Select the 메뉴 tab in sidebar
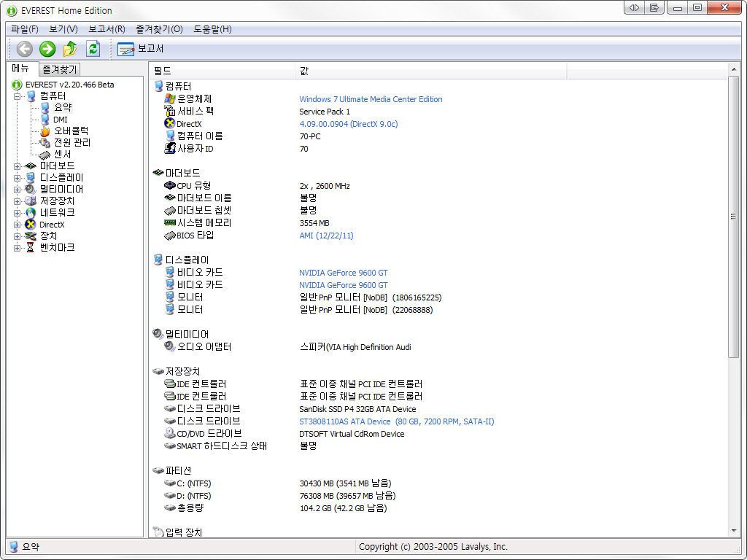 pyautogui.click(x=21, y=69)
